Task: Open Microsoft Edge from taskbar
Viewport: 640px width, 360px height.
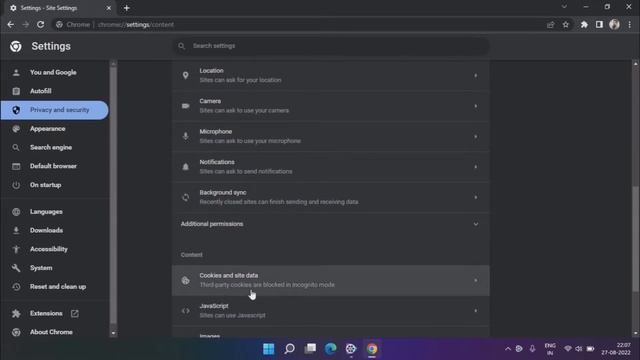Action: tap(331, 349)
